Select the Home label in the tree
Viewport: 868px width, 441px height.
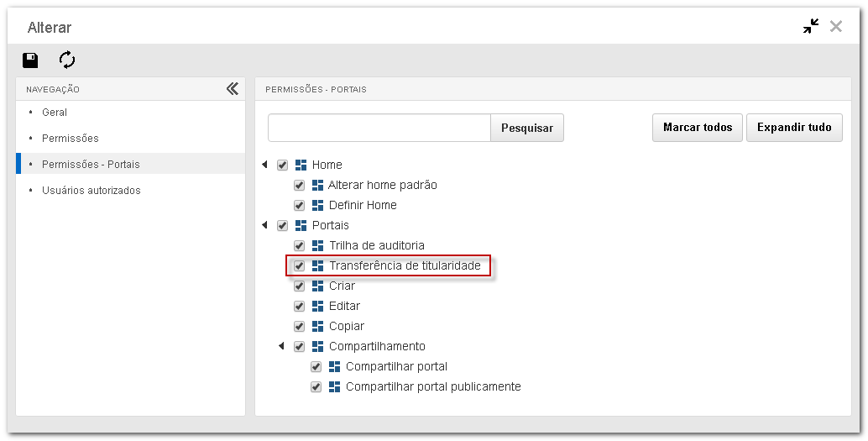(x=327, y=165)
